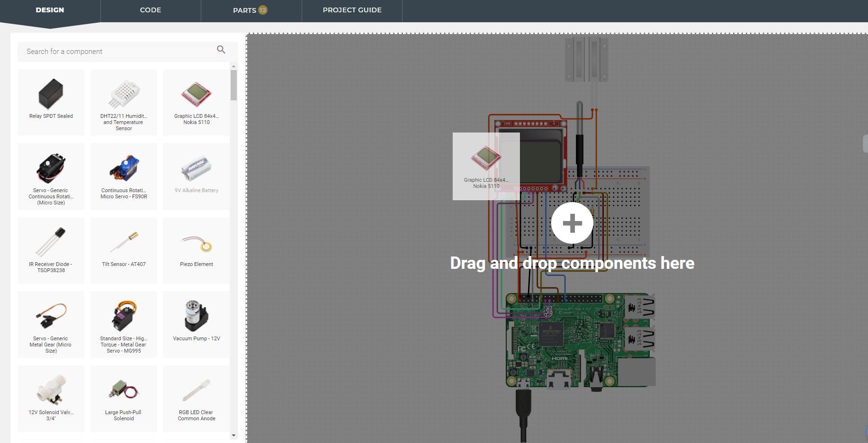Click the component list scroll up arrow
This screenshot has width=868, height=443.
(x=233, y=66)
